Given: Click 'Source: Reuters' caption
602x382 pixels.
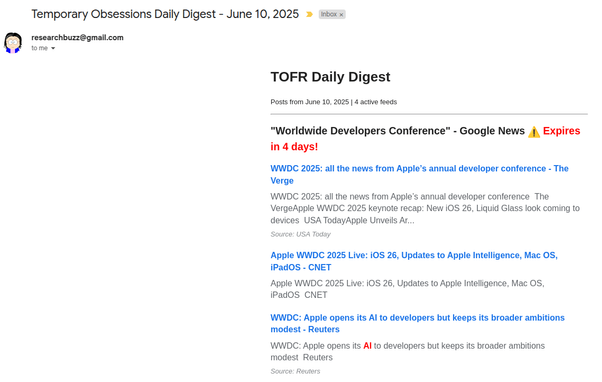Looking at the screenshot, I should 295,371.
